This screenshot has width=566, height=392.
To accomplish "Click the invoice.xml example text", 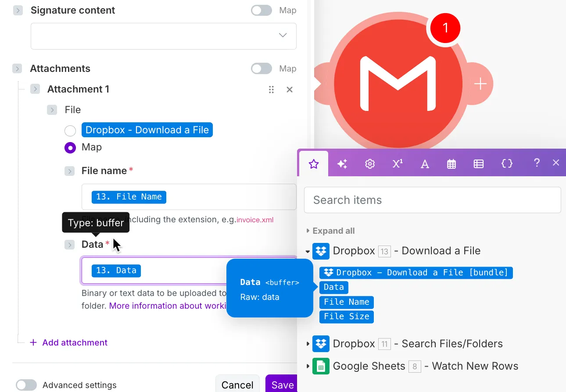I will pyautogui.click(x=255, y=220).
